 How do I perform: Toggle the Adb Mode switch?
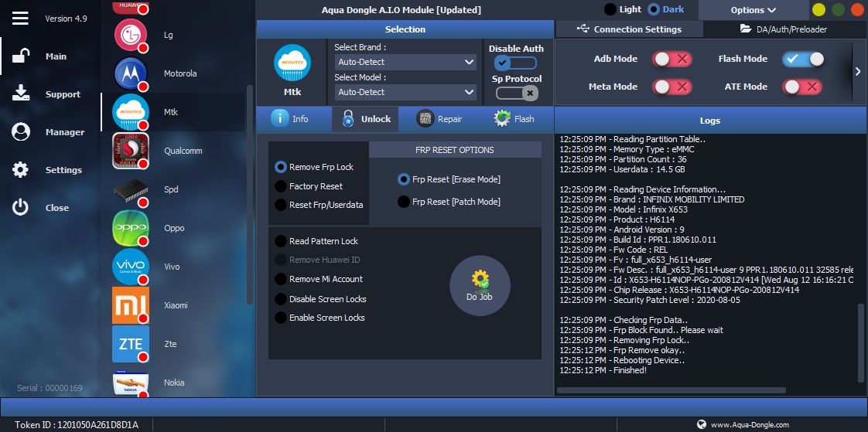pyautogui.click(x=672, y=59)
